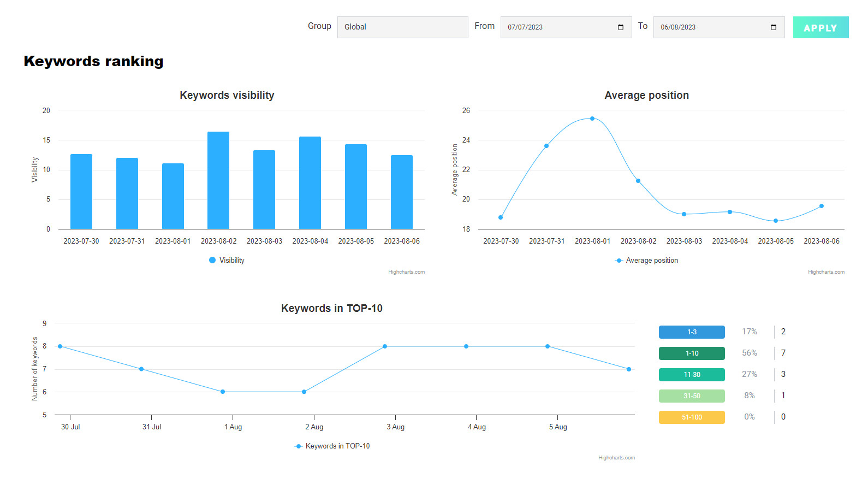Open Highcharts.com link under Keywords visibility chart

[x=406, y=272]
